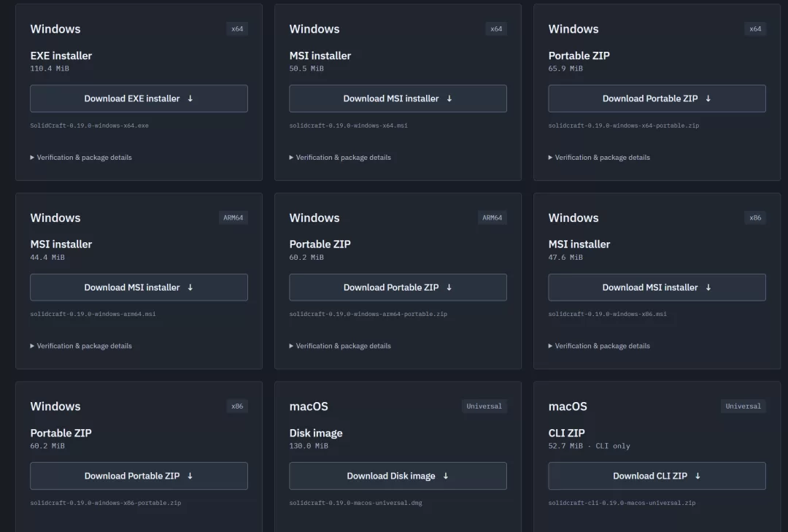This screenshot has height=532, width=788.
Task: Download the Windows x86 Portable ZIP
Action: click(139, 476)
